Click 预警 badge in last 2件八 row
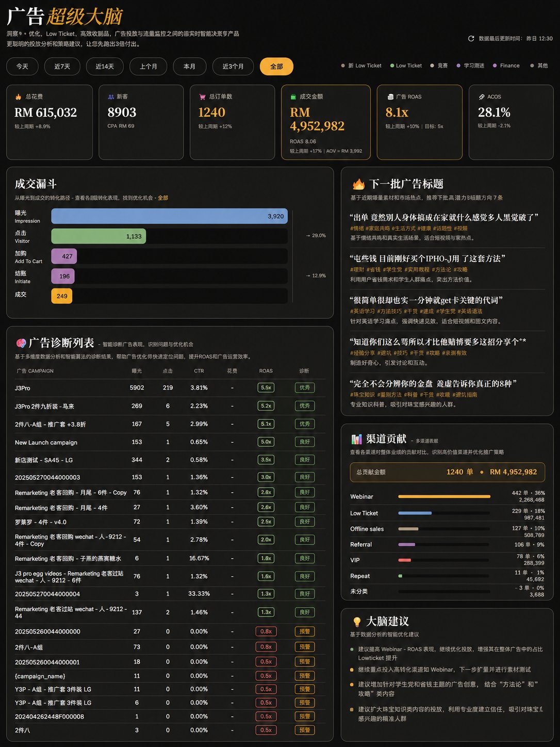Viewport: 560px width, 747px height. 305,730
